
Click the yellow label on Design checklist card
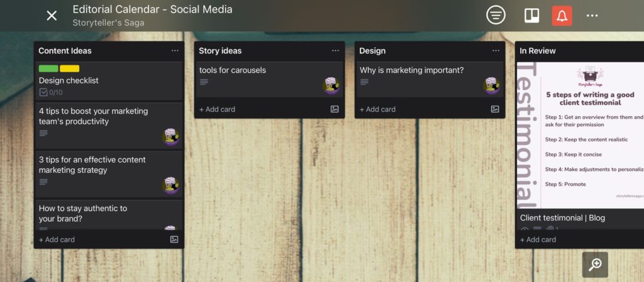[69, 68]
